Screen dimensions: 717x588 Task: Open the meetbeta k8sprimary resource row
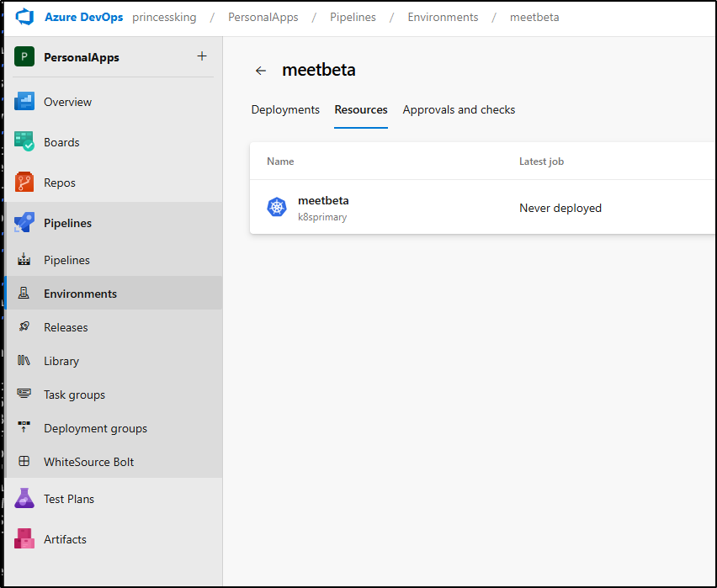483,208
